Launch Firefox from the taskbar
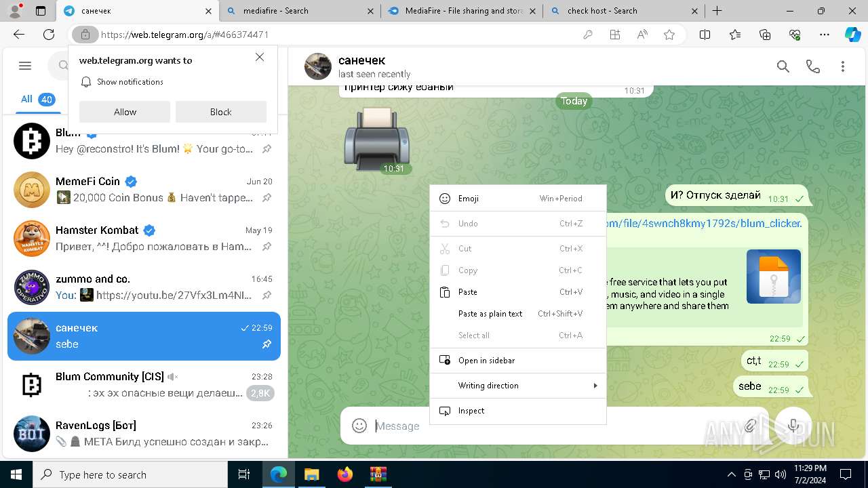The width and height of the screenshot is (868, 488). click(345, 474)
